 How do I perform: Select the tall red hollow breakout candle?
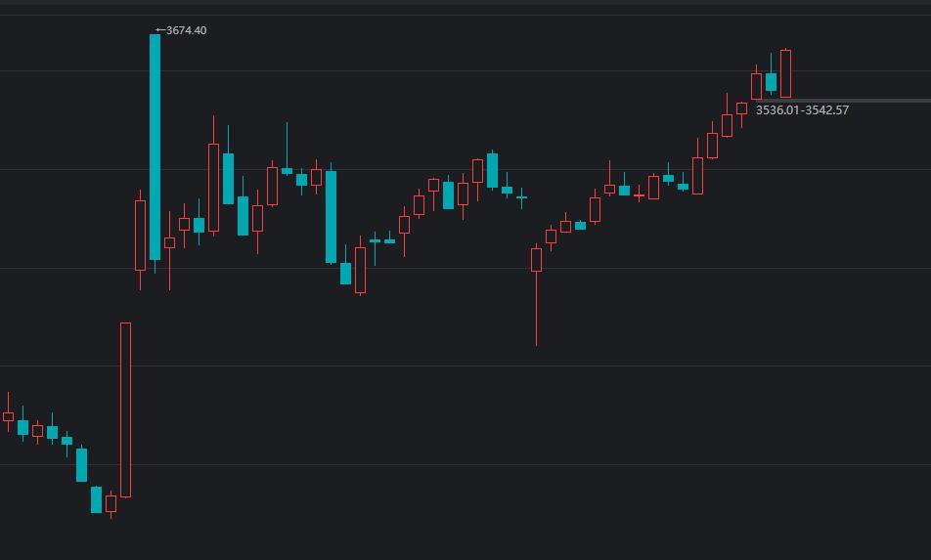pos(126,409)
